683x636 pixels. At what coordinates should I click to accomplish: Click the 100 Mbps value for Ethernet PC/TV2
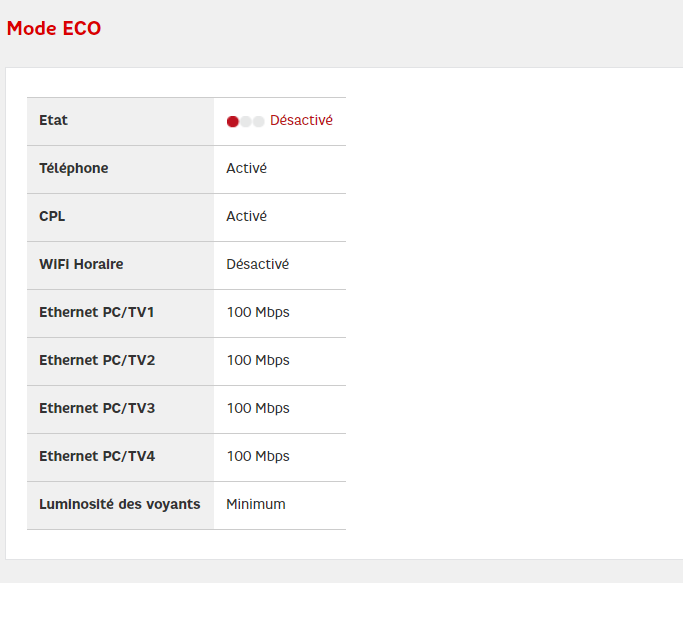click(x=258, y=360)
